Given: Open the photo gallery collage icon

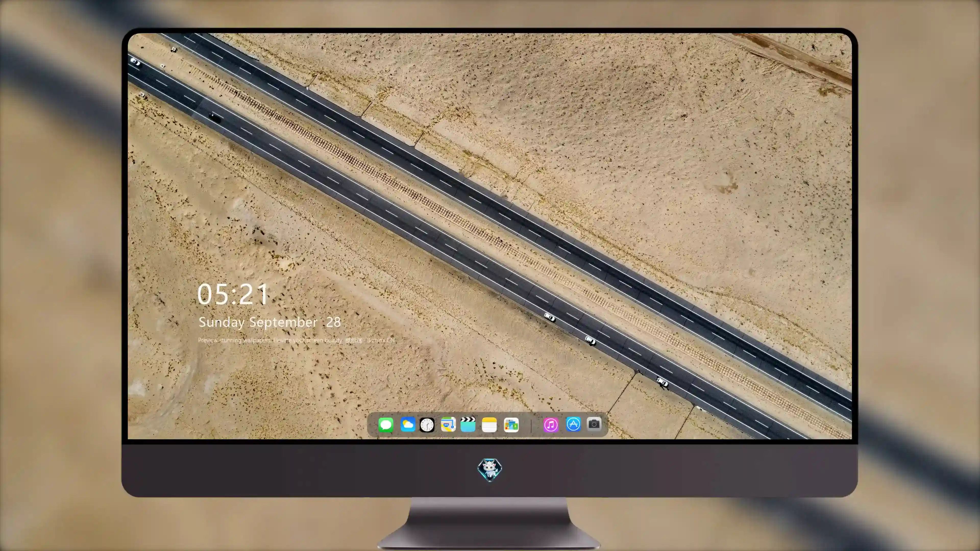Looking at the screenshot, I should click(511, 425).
